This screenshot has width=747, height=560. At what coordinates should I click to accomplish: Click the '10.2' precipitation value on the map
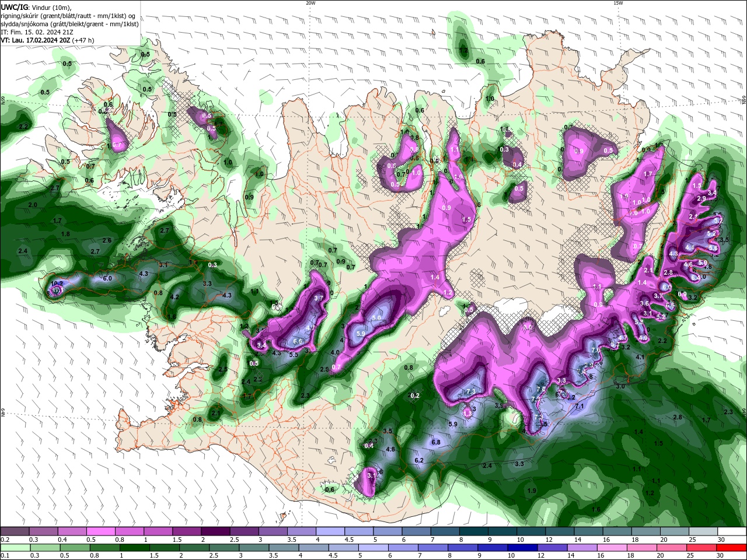point(57,284)
